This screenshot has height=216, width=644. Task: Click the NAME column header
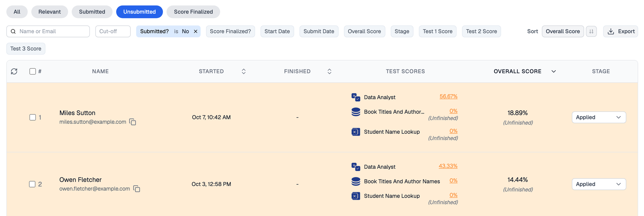pos(100,71)
